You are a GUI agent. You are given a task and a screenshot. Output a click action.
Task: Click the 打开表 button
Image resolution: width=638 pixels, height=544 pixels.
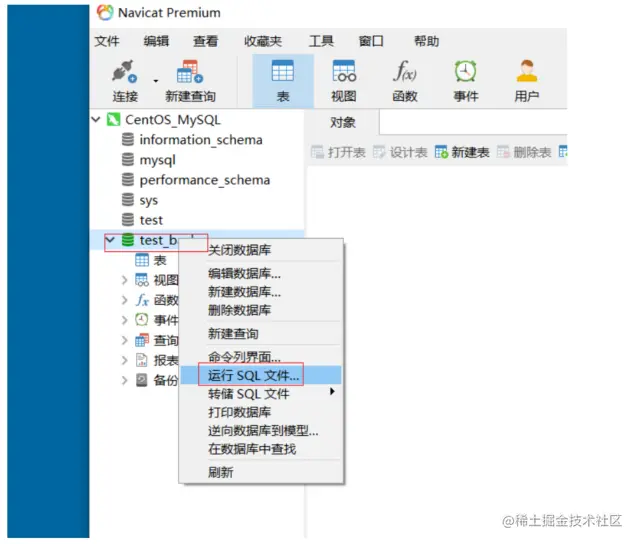339,153
